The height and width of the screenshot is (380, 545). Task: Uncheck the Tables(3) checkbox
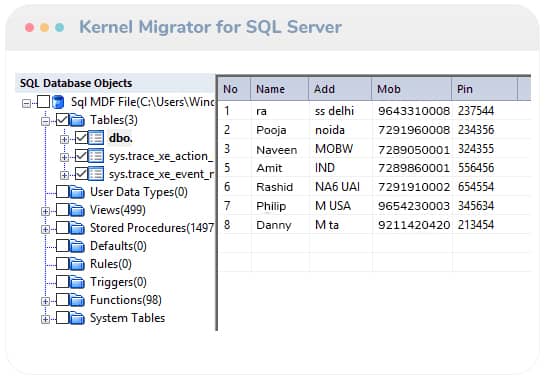(62, 120)
